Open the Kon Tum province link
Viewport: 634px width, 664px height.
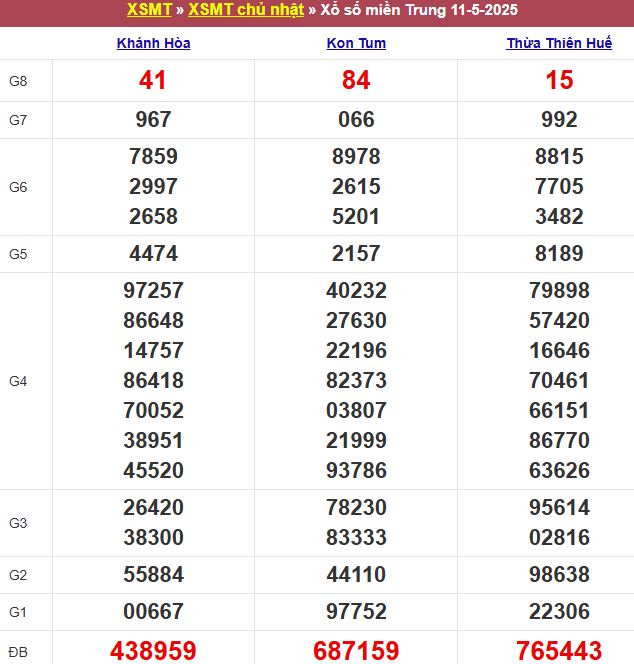click(356, 43)
